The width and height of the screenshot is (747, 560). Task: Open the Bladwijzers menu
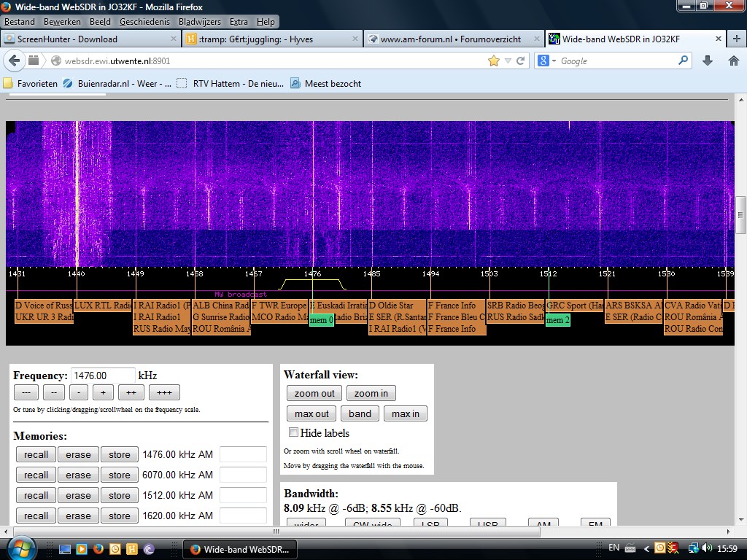(x=199, y=22)
